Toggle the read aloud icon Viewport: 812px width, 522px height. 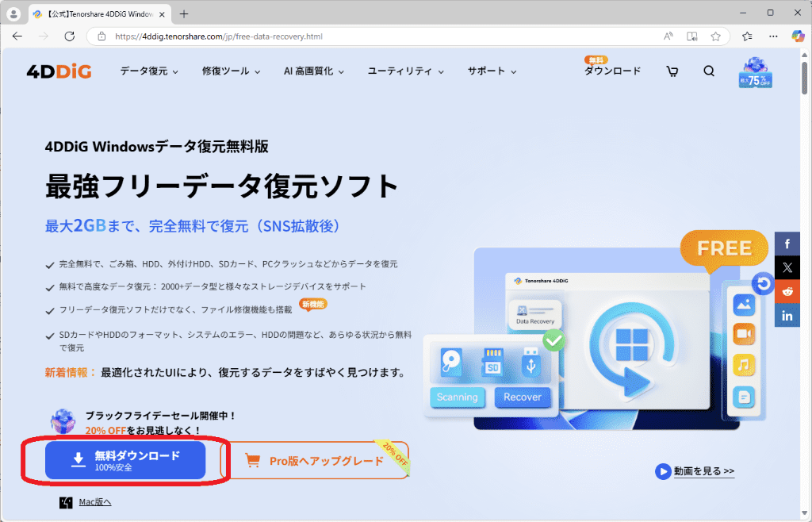tap(668, 36)
